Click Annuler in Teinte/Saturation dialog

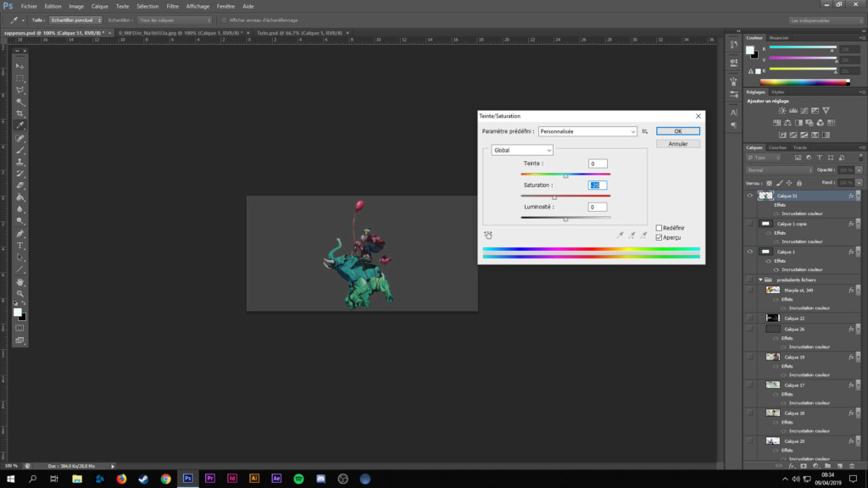point(677,144)
